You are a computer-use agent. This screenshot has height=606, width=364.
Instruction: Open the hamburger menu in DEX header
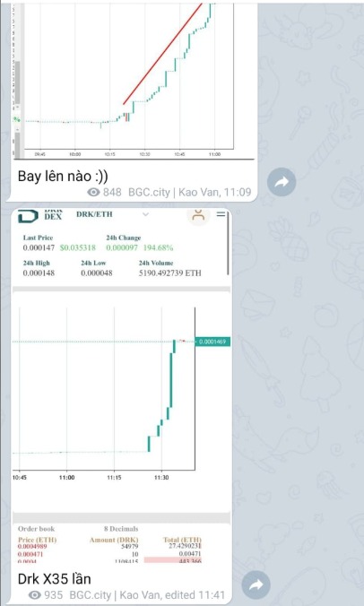point(221,213)
